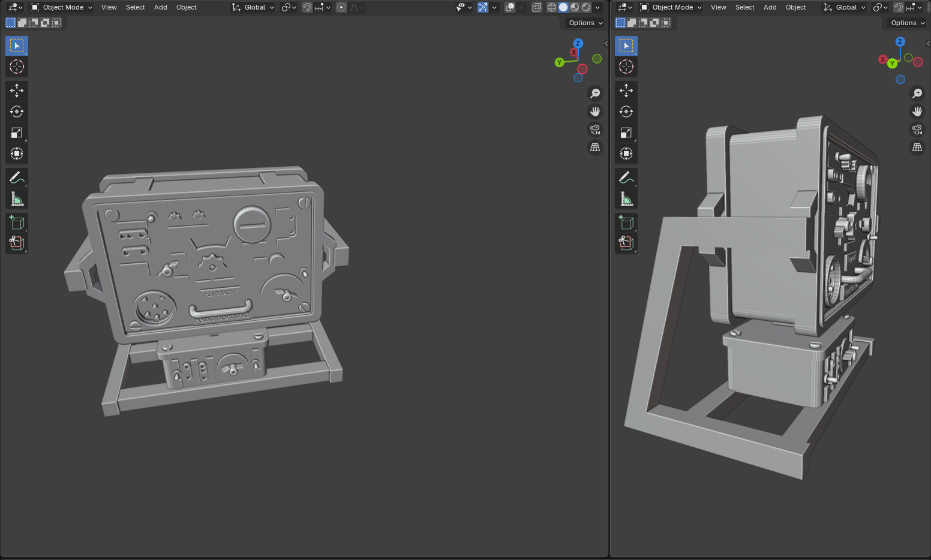Screen dimensions: 931x560
Task: Expand Global orientation dropdown in right viewport
Action: tap(845, 7)
